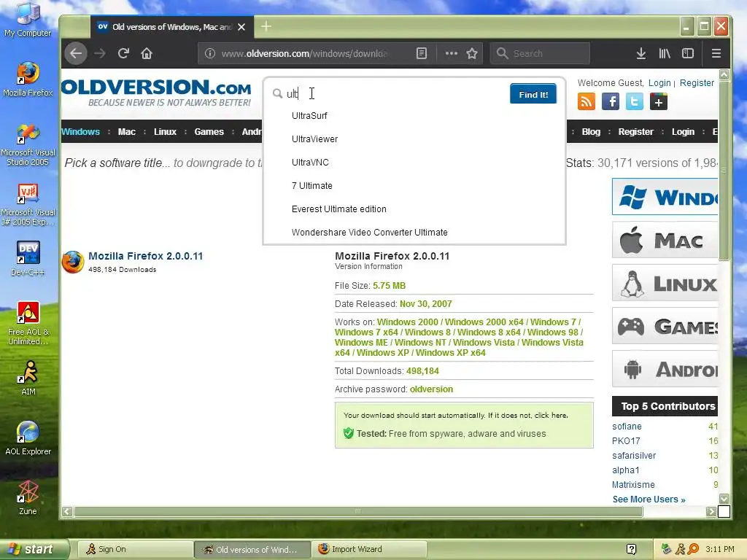Open Zune desktop shortcut

point(28,497)
